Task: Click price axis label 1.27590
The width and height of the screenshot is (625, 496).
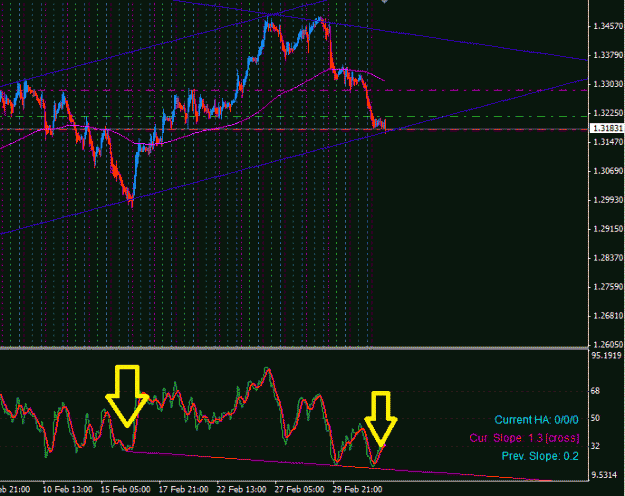Action: (608, 287)
